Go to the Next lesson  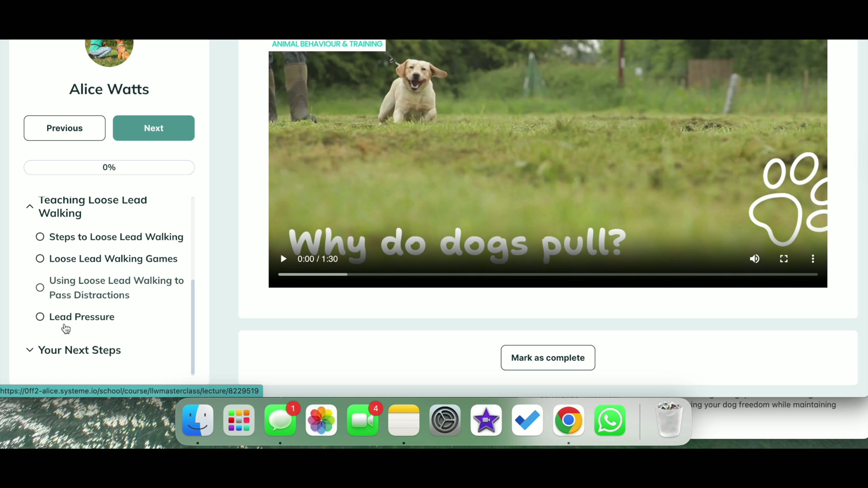(154, 128)
